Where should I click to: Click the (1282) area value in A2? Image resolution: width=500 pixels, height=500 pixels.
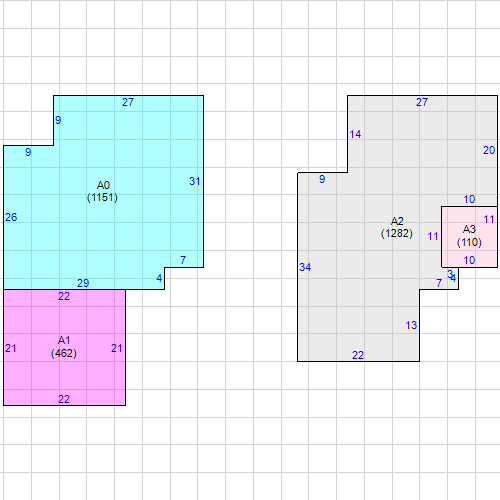pyautogui.click(x=397, y=233)
